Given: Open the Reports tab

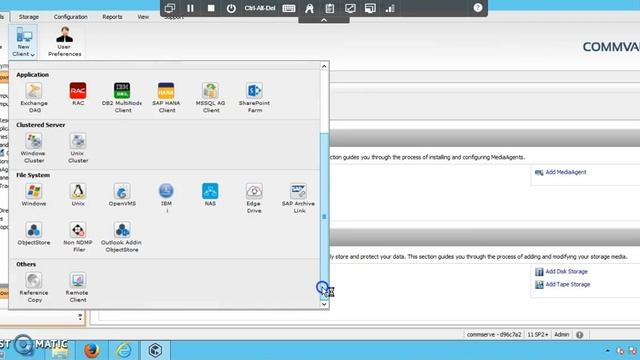Looking at the screenshot, I should click(x=112, y=17).
